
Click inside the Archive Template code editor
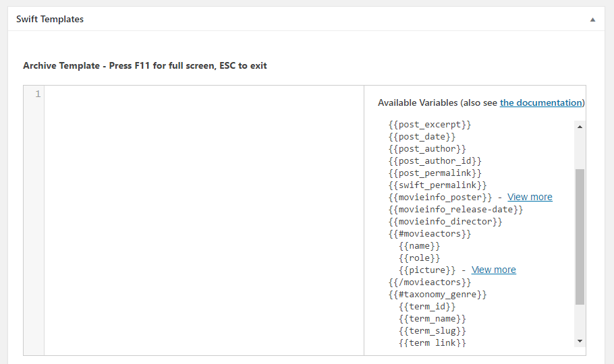click(x=204, y=220)
